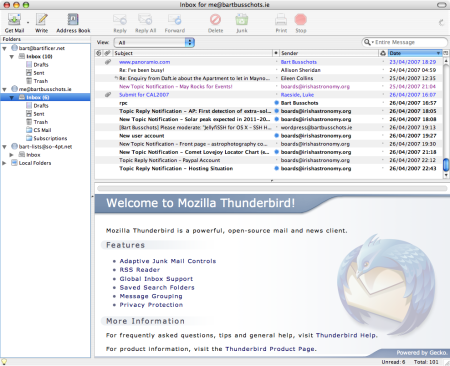The width and height of the screenshot is (450, 366).
Task: Click the toolbar toggle pill button in title bar
Action: (x=442, y=5)
